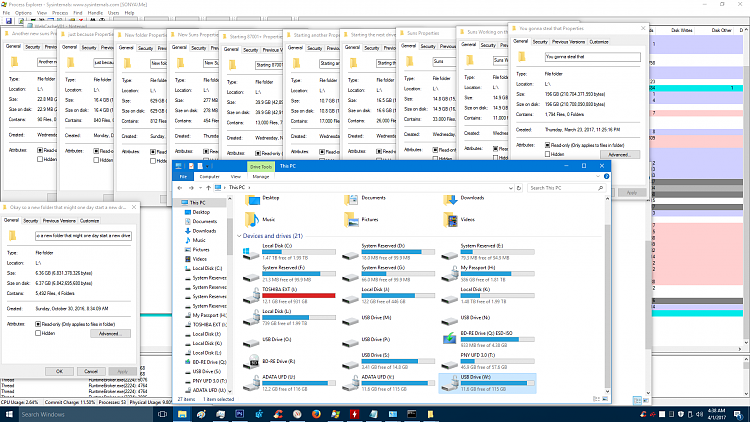Toggle Hidden in the 'Okay so a new folder' Properties dialog

tap(38, 333)
